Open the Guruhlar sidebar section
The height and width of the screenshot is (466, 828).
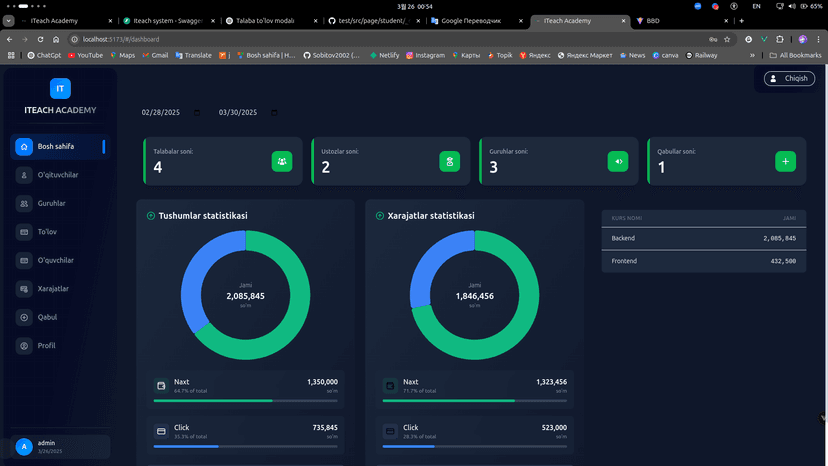point(51,203)
